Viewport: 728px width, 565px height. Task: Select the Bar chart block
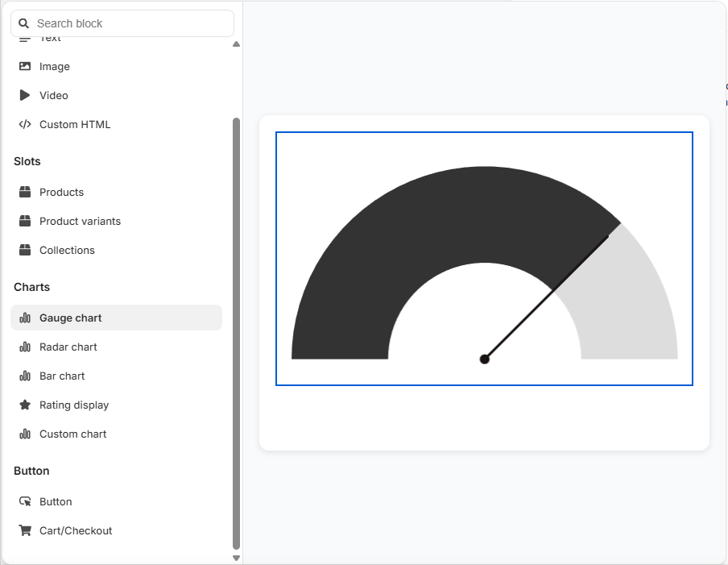(x=61, y=376)
